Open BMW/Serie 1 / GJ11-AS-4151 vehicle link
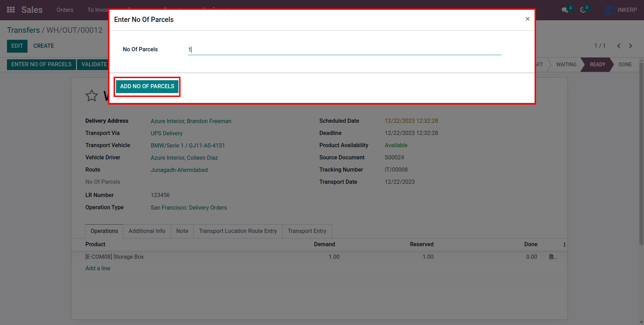The width and height of the screenshot is (644, 325). [188, 146]
